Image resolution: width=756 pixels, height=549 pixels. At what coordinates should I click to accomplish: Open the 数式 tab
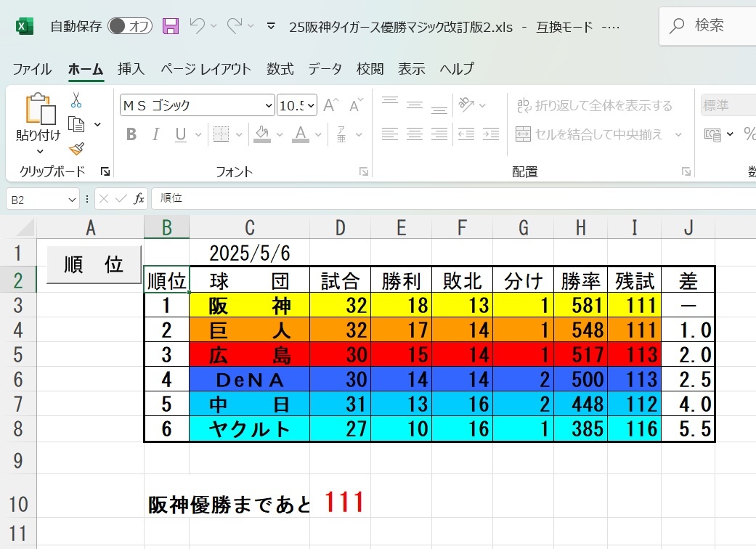pos(280,69)
